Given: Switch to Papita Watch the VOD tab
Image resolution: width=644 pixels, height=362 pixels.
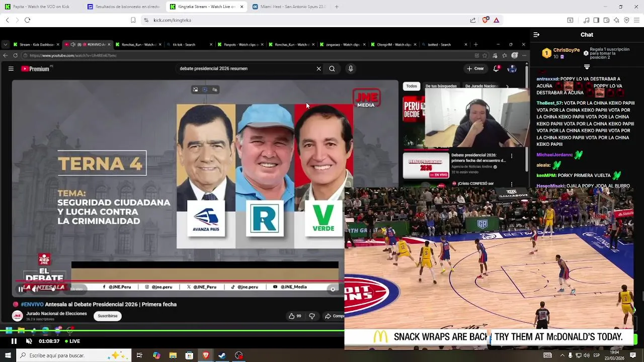Looking at the screenshot, I should coord(40,7).
